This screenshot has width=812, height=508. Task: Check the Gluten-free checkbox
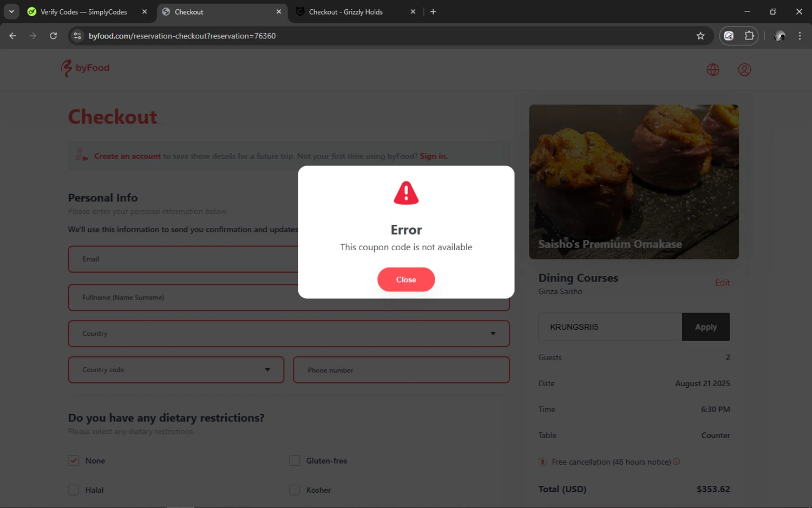point(294,461)
